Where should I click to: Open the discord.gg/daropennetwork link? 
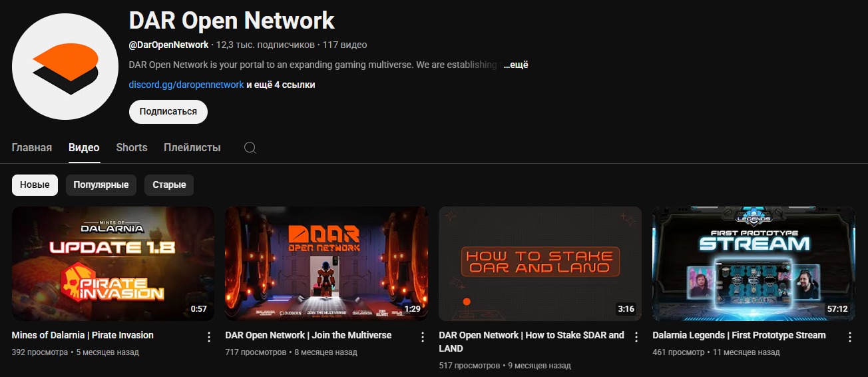pyautogui.click(x=186, y=85)
